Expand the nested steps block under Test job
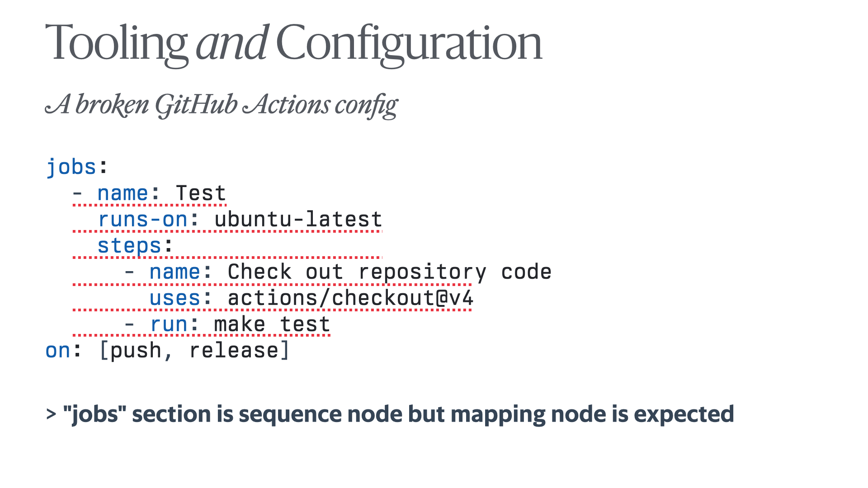 pos(137,245)
